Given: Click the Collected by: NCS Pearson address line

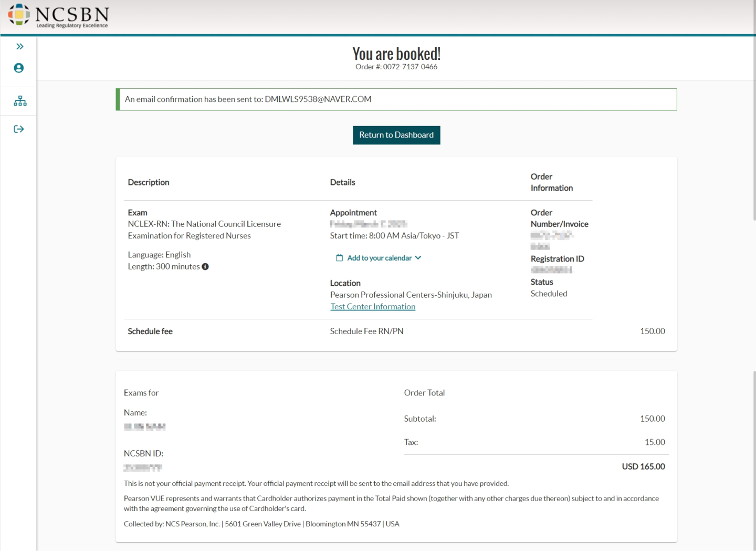Looking at the screenshot, I should click(x=261, y=524).
